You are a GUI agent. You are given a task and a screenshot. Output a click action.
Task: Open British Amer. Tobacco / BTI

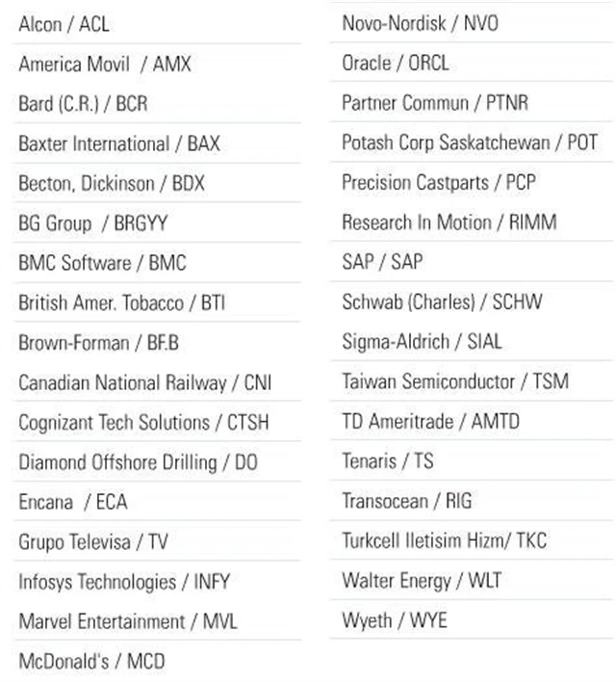pyautogui.click(x=120, y=303)
